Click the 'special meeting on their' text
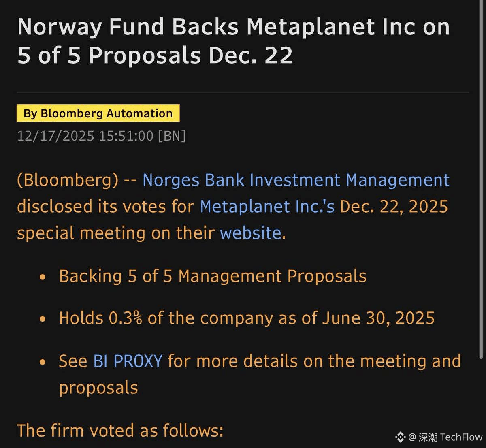 pos(115,233)
